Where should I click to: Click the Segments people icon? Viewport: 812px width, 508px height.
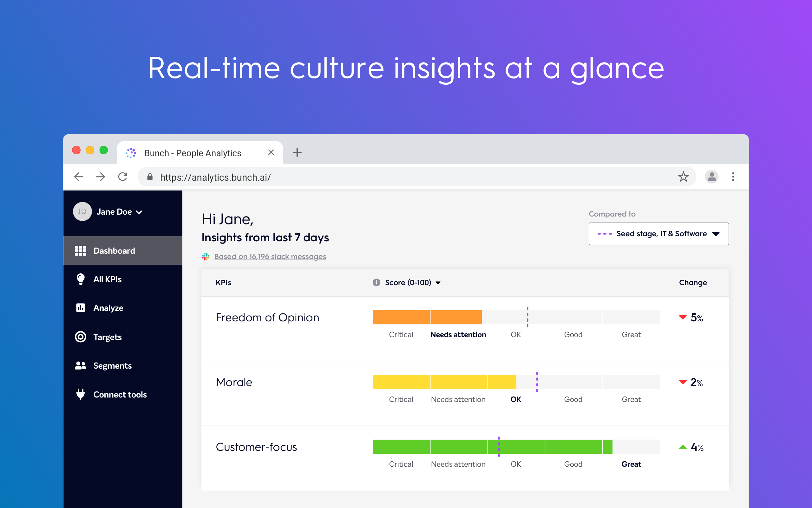coord(81,365)
